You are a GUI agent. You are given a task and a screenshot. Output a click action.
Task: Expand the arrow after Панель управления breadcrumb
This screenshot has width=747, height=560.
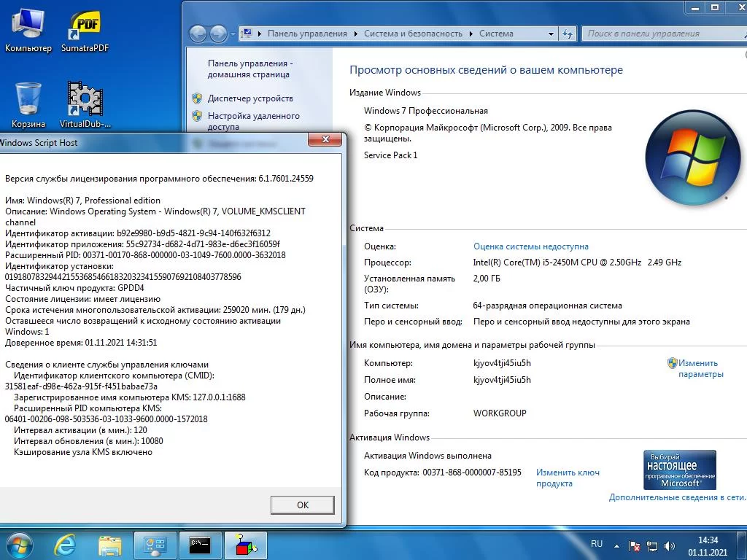[355, 34]
